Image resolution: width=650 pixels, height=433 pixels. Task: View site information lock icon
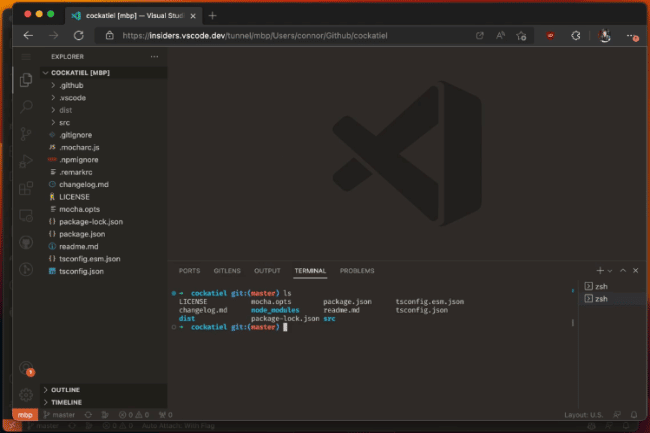(109, 36)
